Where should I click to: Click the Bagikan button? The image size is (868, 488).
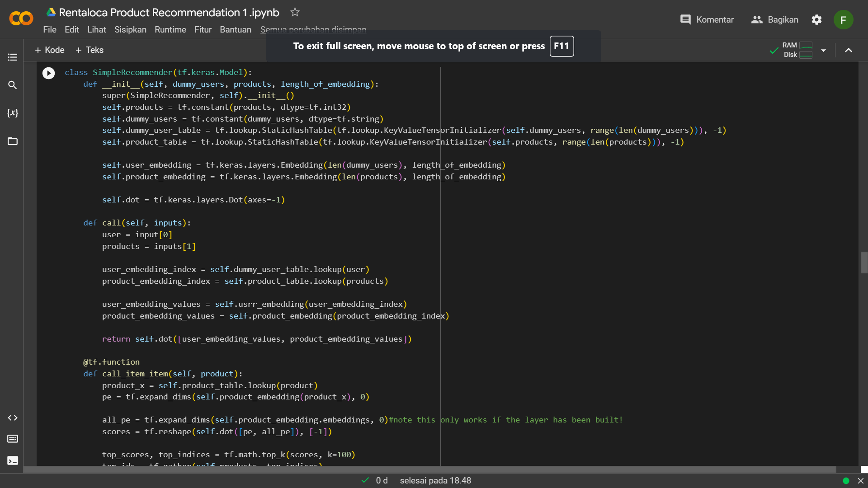pos(775,19)
